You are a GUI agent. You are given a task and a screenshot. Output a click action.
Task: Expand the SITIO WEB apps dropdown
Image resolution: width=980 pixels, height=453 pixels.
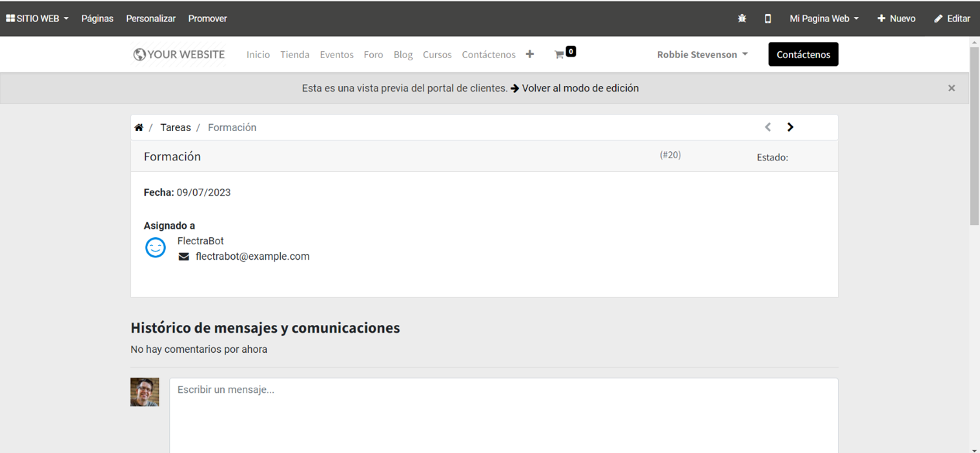tap(37, 19)
